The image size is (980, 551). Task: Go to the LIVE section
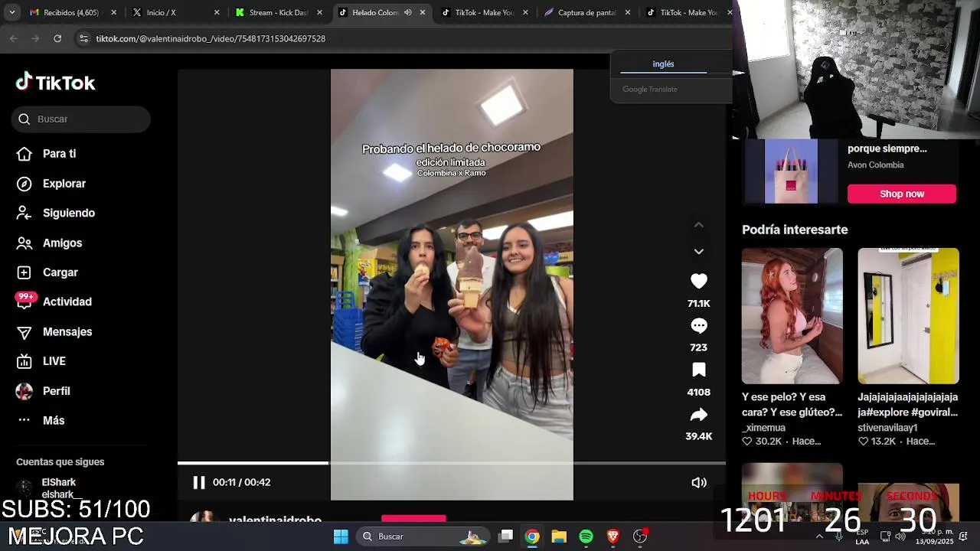coord(41,361)
